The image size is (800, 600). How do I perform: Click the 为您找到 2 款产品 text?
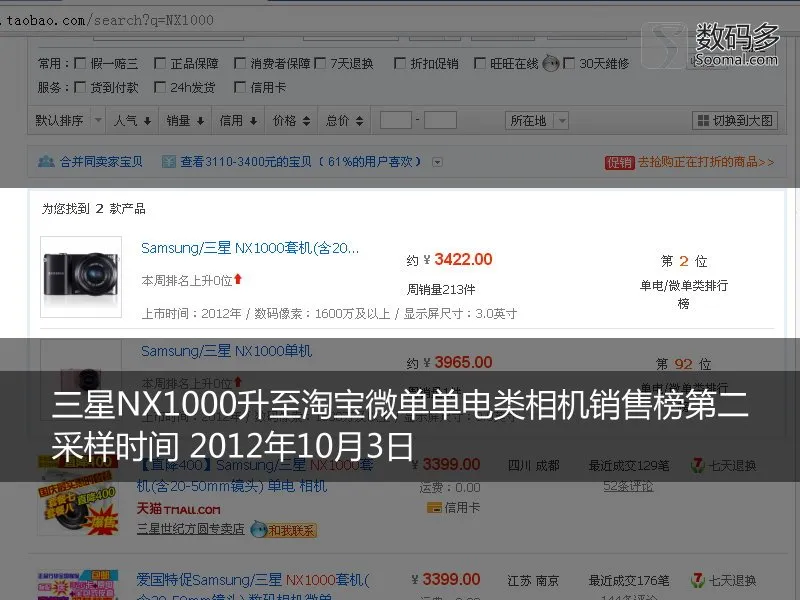pyautogui.click(x=93, y=209)
